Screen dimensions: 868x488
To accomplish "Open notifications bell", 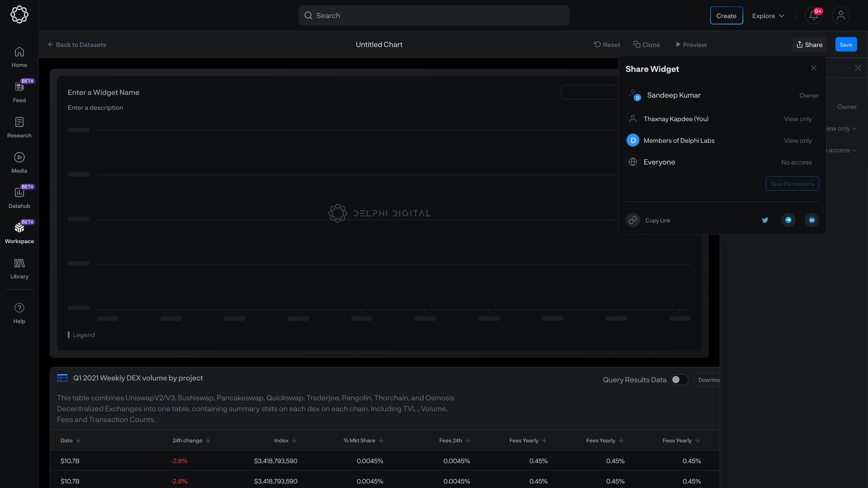I will coord(814,16).
